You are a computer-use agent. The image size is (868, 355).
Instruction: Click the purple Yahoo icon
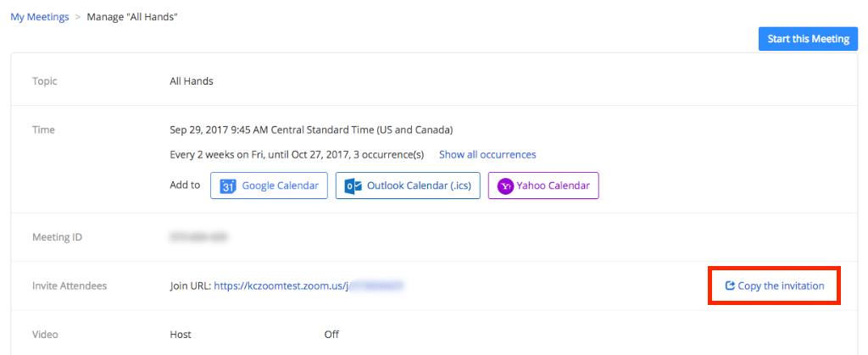(505, 186)
